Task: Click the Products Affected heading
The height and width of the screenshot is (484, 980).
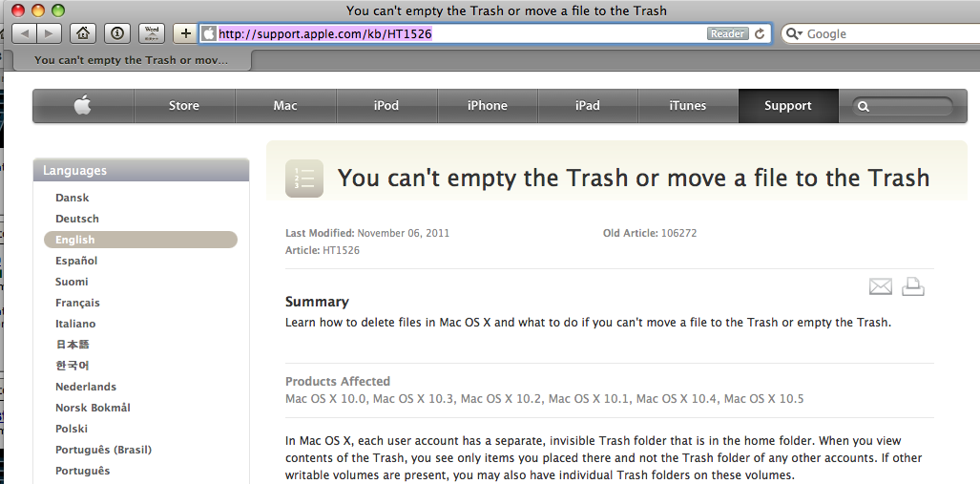Action: 338,382
